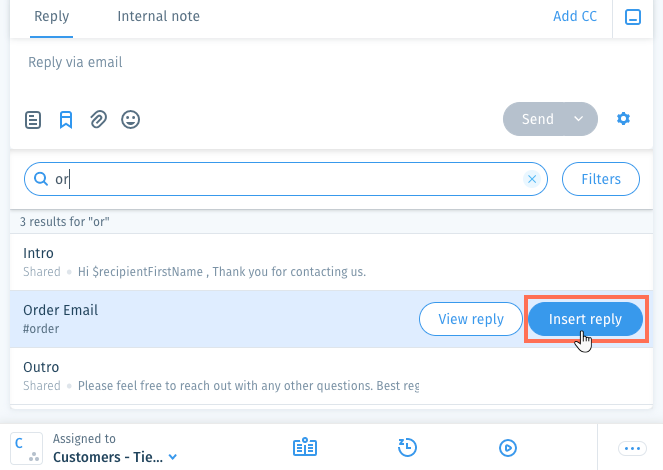Open the emoji smiley picker

click(x=131, y=120)
